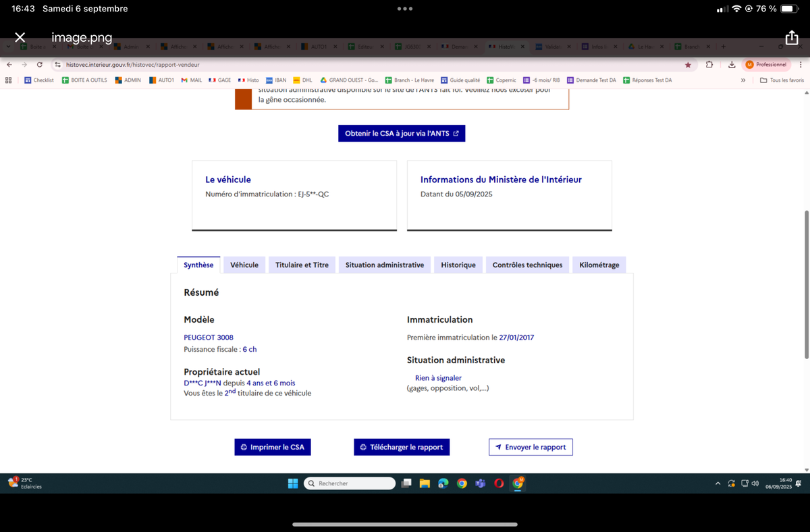The height and width of the screenshot is (532, 810).
Task: Open the Historique tab
Action: tap(458, 265)
